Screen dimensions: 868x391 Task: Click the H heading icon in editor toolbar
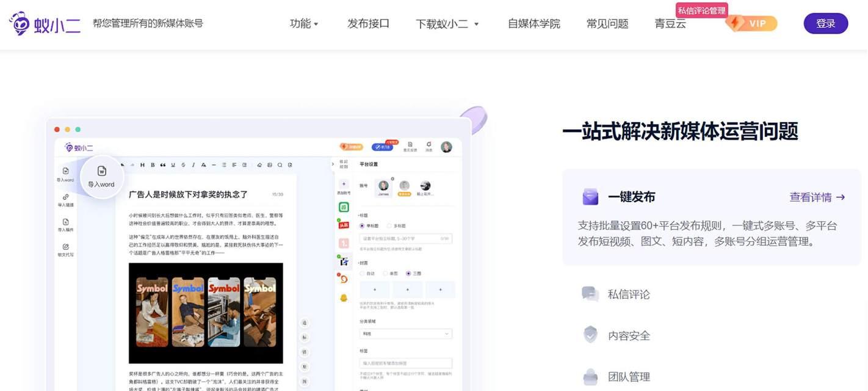point(142,164)
